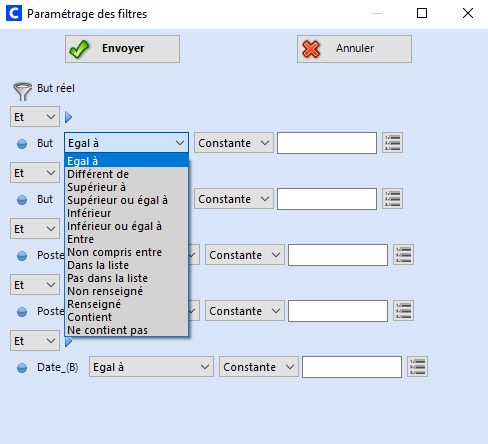Open value list icon for first Poste row
Viewport: 488px width, 444px height.
click(x=403, y=255)
